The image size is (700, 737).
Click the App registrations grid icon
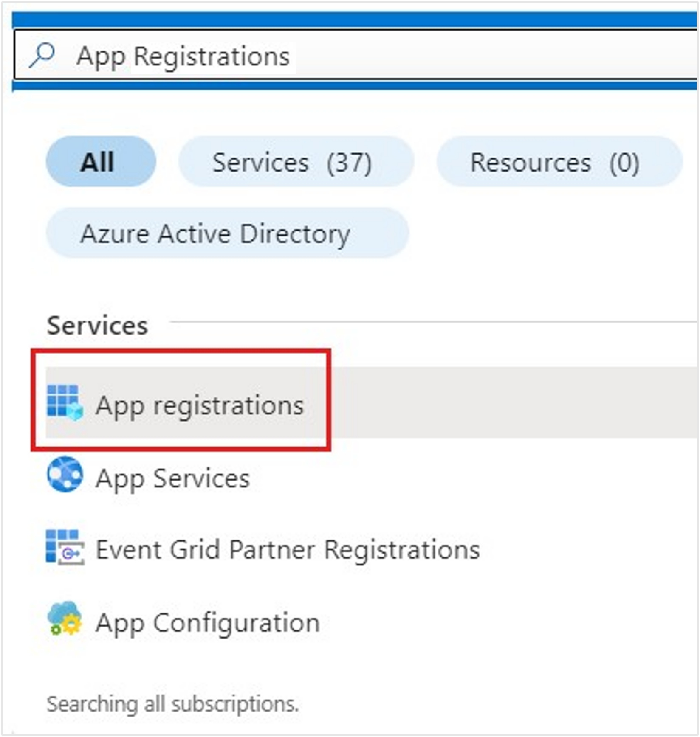coord(65,403)
